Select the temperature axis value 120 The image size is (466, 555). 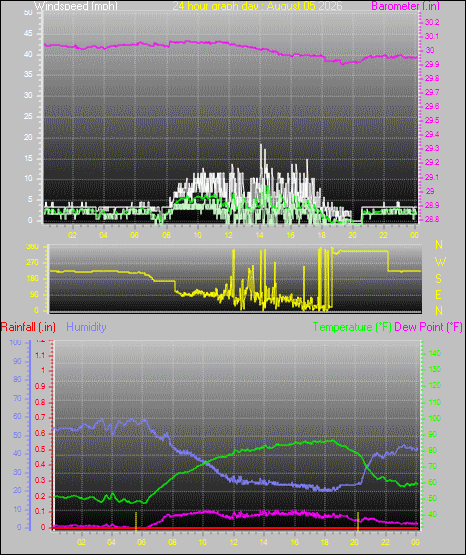coord(434,385)
